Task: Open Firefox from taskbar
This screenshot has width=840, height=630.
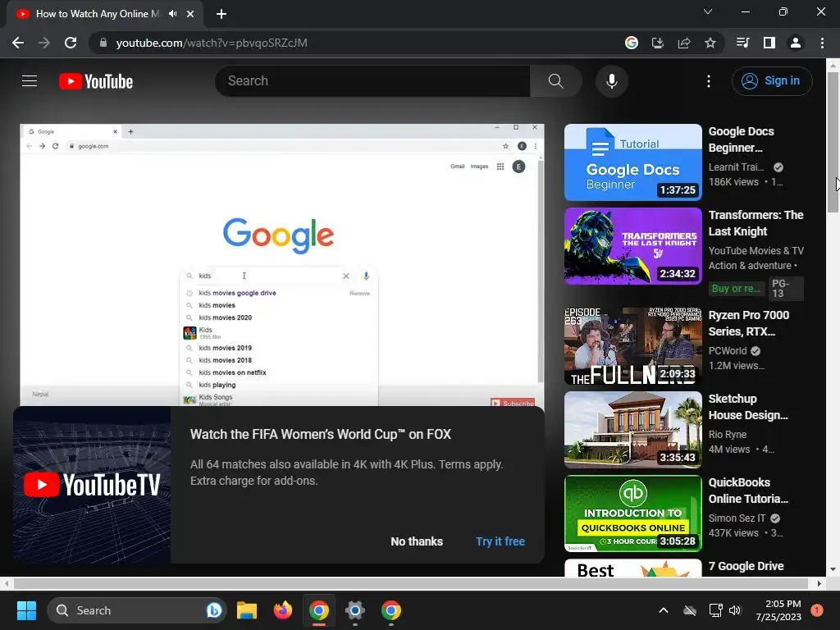Action: (x=283, y=610)
